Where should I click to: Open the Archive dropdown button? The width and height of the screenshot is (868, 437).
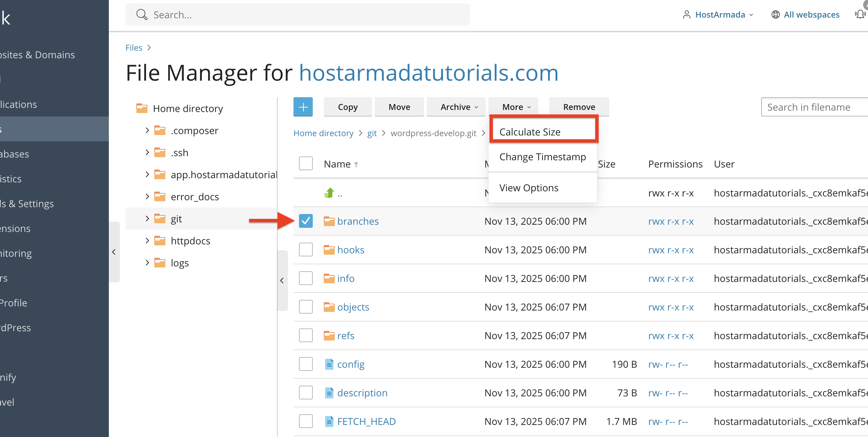456,107
